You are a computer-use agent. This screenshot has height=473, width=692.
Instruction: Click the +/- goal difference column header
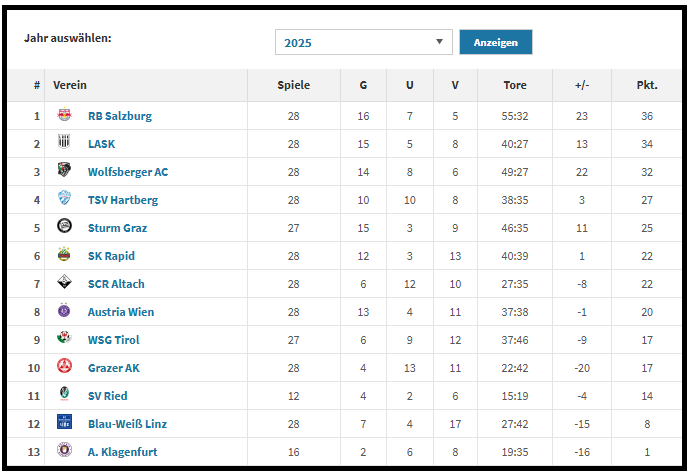[x=582, y=85]
